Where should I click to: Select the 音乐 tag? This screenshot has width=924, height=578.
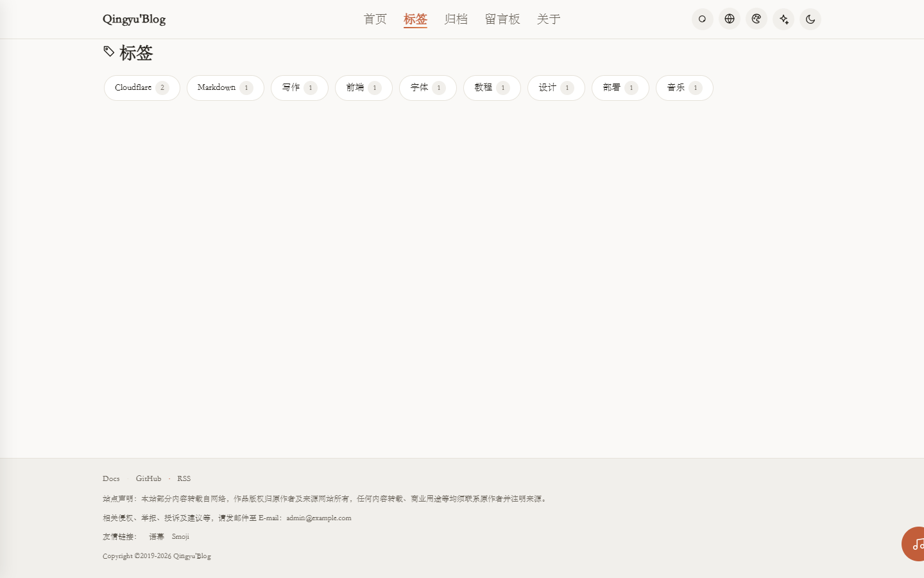click(x=685, y=88)
